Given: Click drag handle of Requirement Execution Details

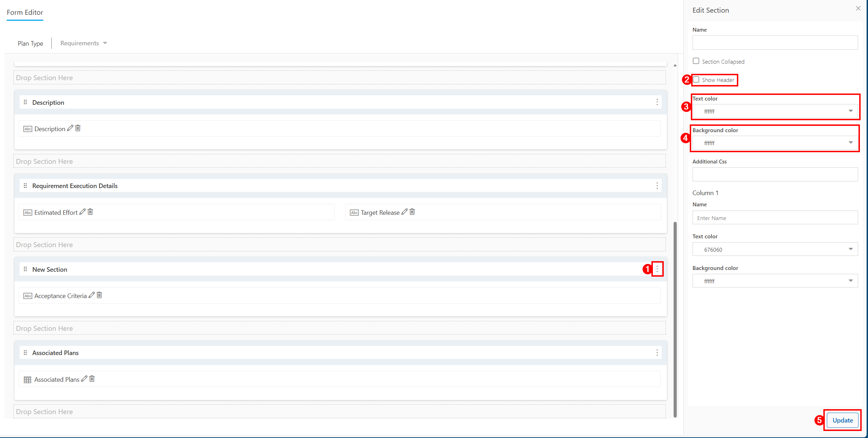Looking at the screenshot, I should [25, 186].
